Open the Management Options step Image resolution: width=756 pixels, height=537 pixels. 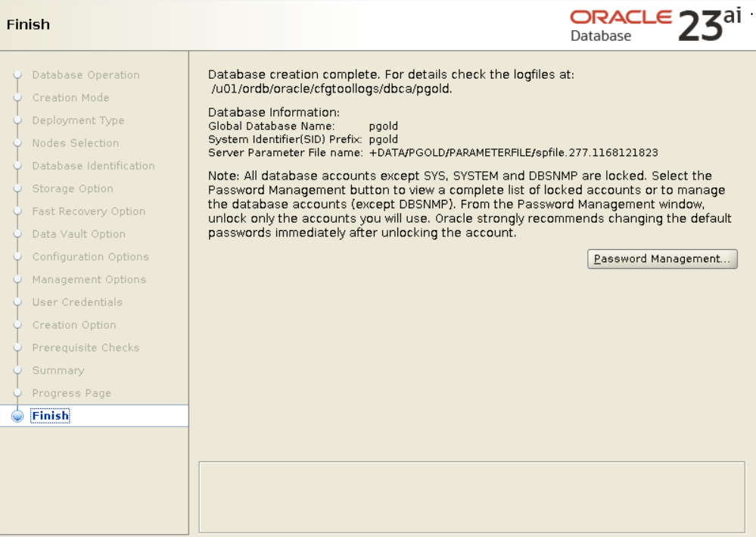tap(89, 279)
